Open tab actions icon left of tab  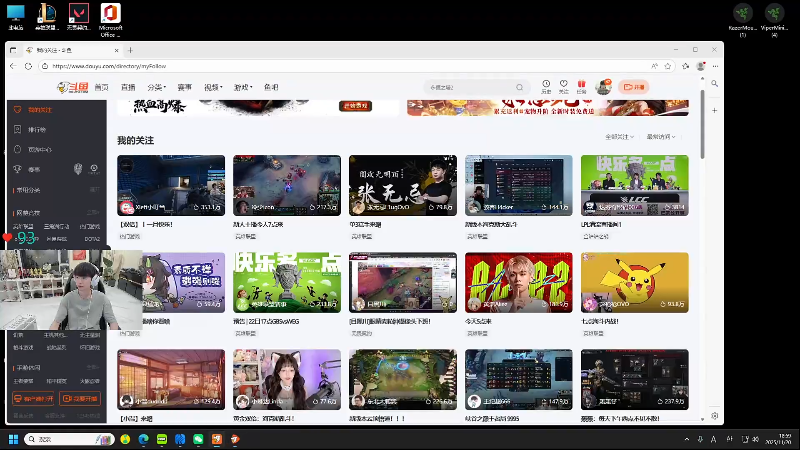click(x=13, y=50)
